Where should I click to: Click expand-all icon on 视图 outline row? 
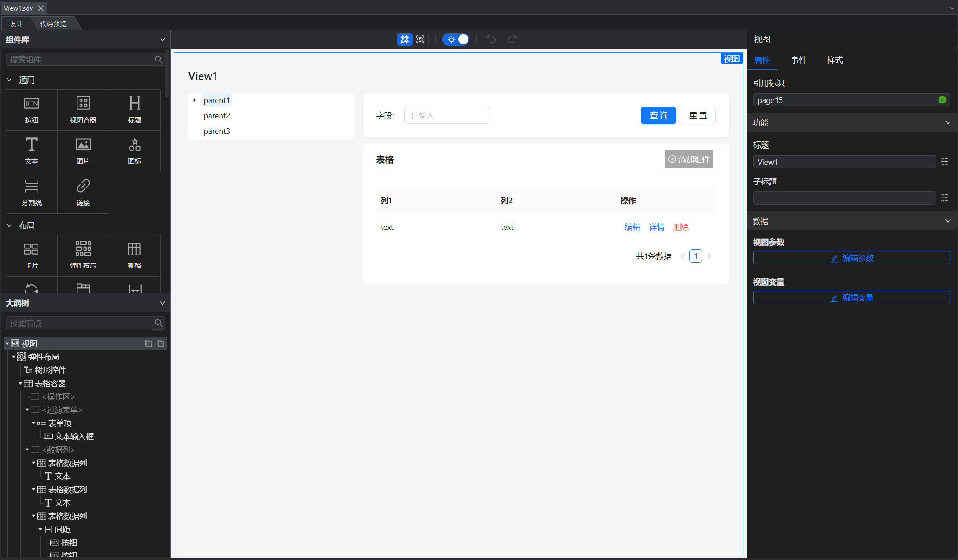click(149, 343)
